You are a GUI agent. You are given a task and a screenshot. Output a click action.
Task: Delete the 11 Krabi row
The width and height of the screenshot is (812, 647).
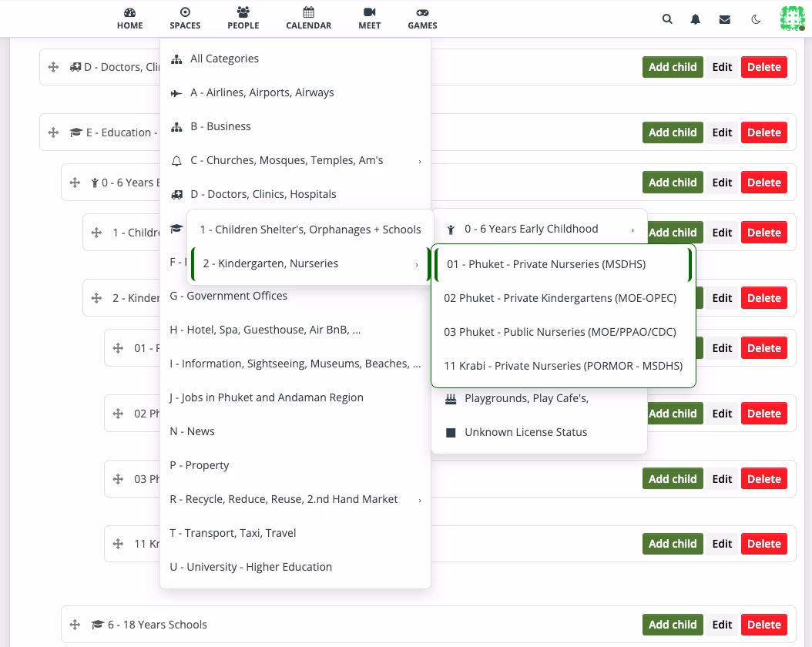[763, 544]
